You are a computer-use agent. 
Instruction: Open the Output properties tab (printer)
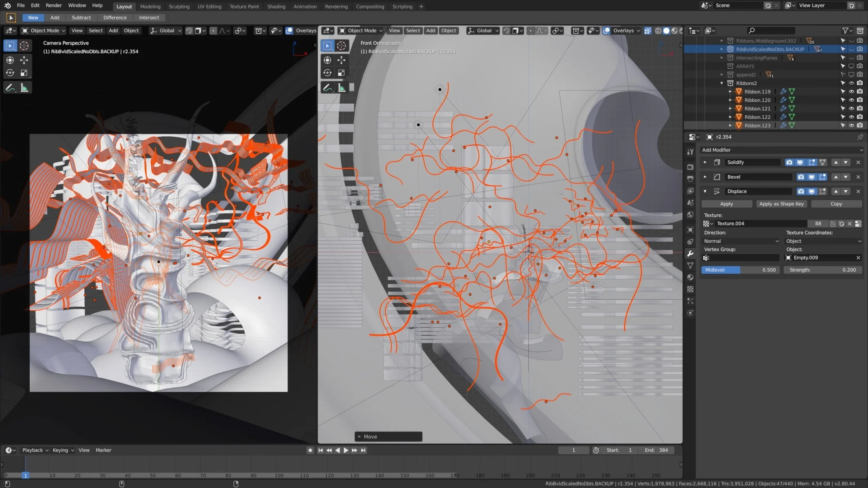coord(690,179)
